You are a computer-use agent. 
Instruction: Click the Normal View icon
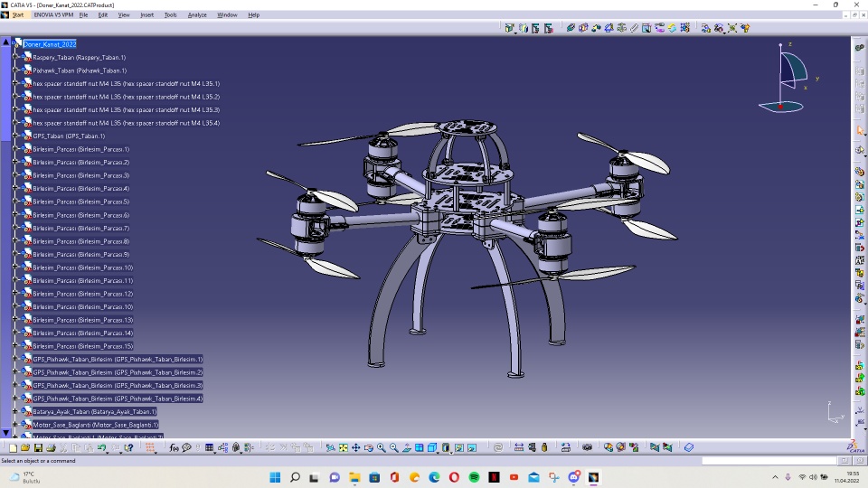coord(407,447)
